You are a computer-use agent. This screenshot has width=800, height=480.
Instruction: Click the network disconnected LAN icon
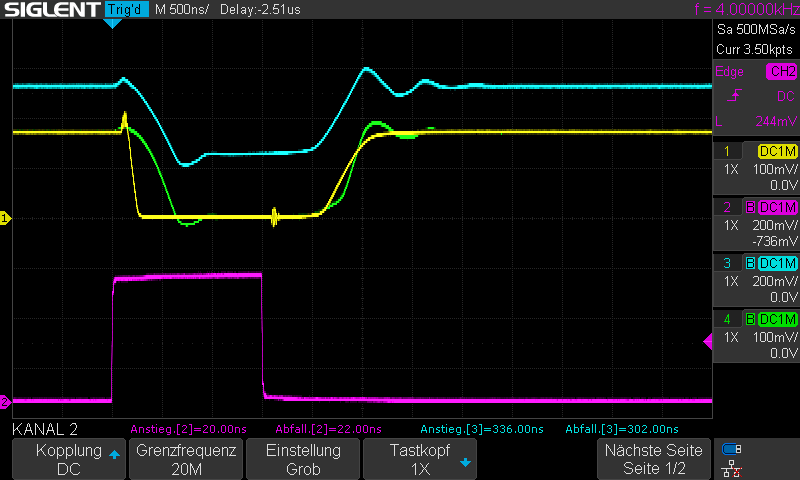point(732,469)
